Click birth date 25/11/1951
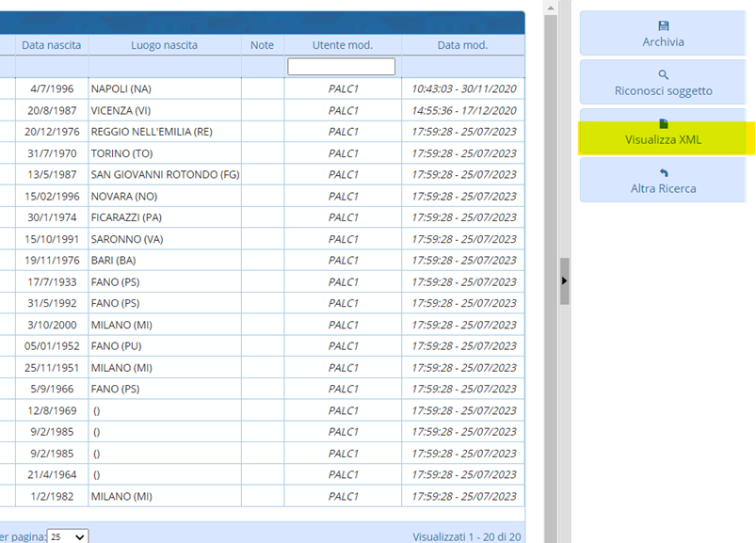This screenshot has height=543, width=756. 52,368
